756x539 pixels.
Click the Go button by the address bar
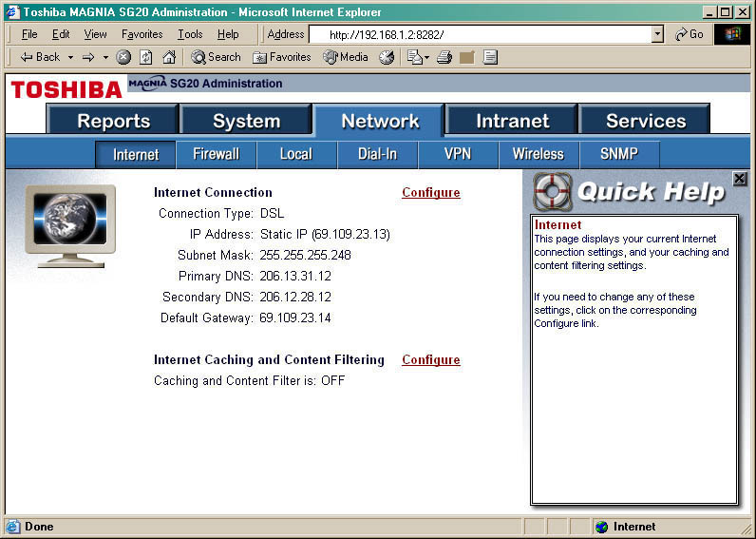689,34
